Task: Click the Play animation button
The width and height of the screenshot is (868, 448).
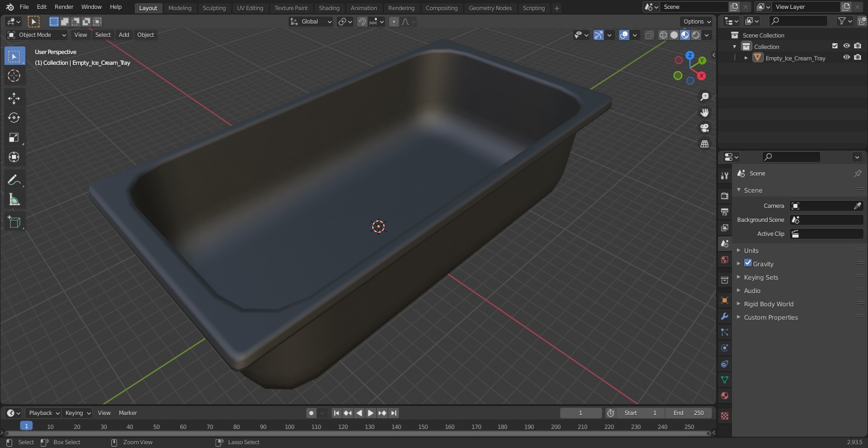Action: coord(370,413)
